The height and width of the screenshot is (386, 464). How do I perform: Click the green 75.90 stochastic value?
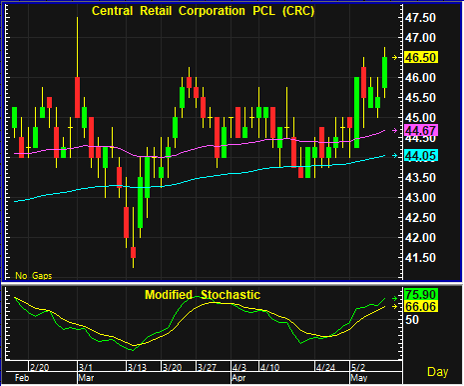pos(421,295)
